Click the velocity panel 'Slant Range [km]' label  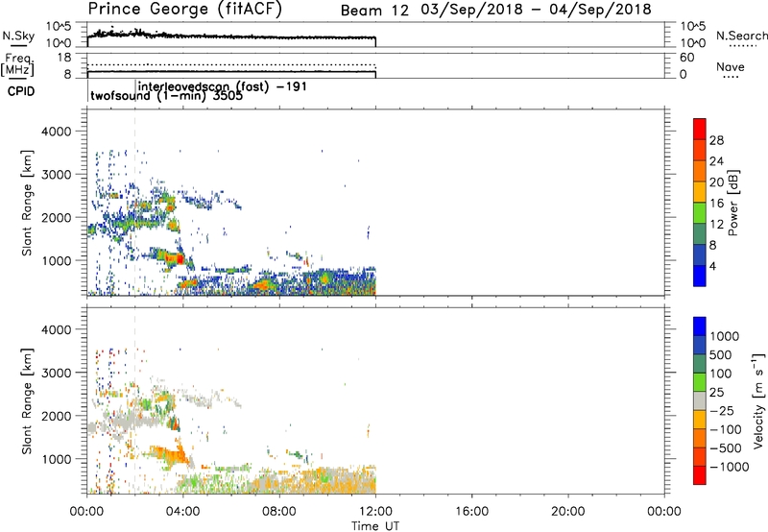click(x=27, y=400)
